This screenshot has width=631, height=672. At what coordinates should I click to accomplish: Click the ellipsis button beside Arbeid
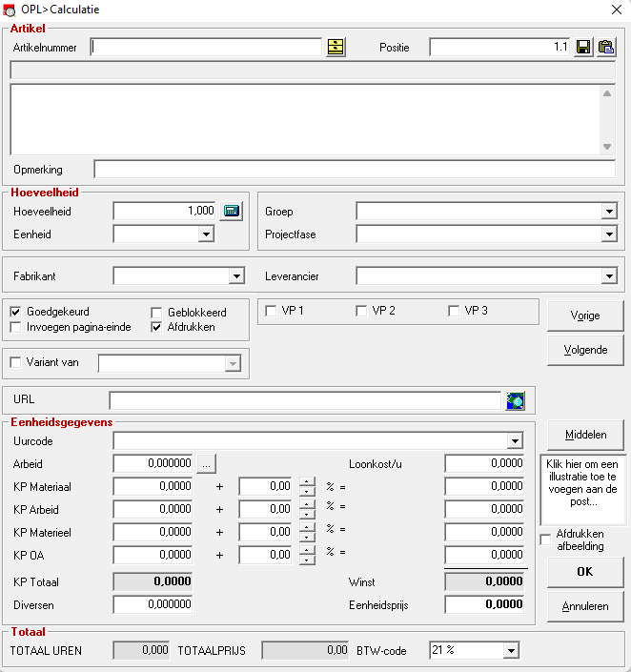(206, 464)
